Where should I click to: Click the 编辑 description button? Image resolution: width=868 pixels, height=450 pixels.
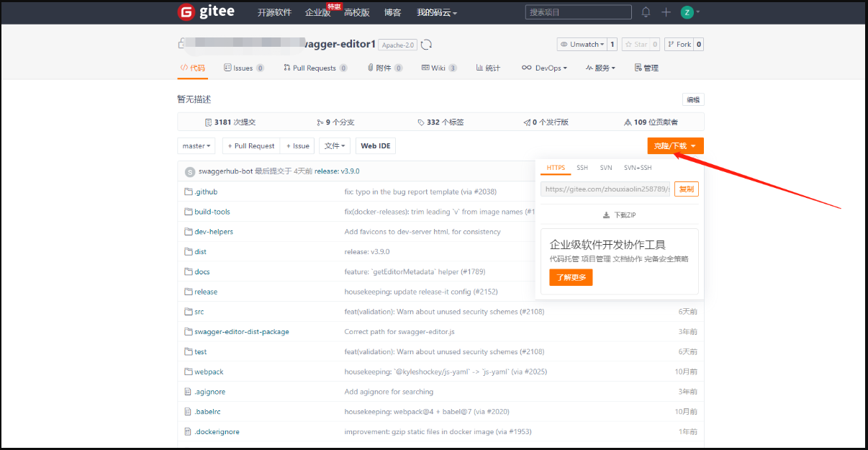click(x=693, y=100)
